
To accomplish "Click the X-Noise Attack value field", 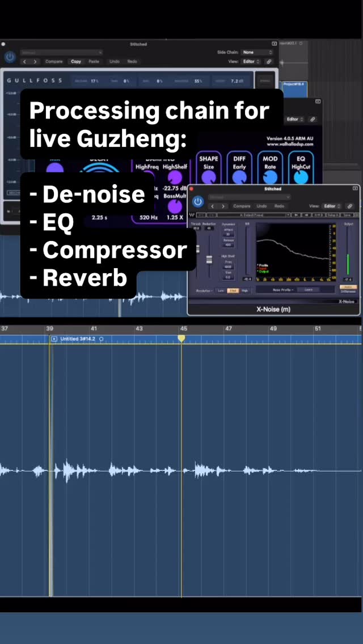I will pos(228,234).
